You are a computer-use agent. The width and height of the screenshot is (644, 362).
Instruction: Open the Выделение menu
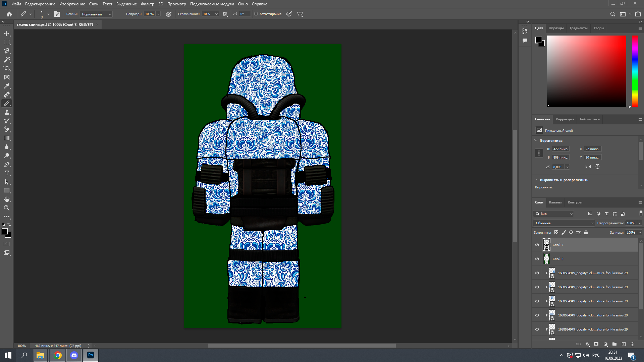[x=126, y=4]
